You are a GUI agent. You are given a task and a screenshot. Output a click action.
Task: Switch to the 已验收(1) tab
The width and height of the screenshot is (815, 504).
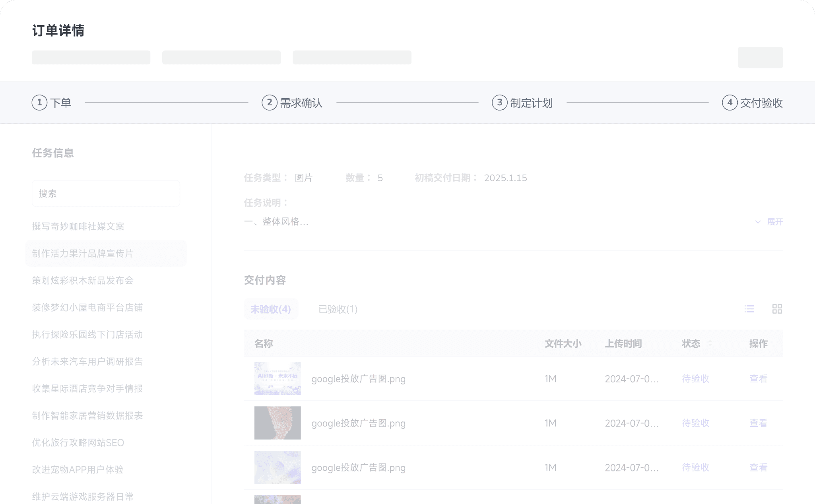(x=338, y=309)
